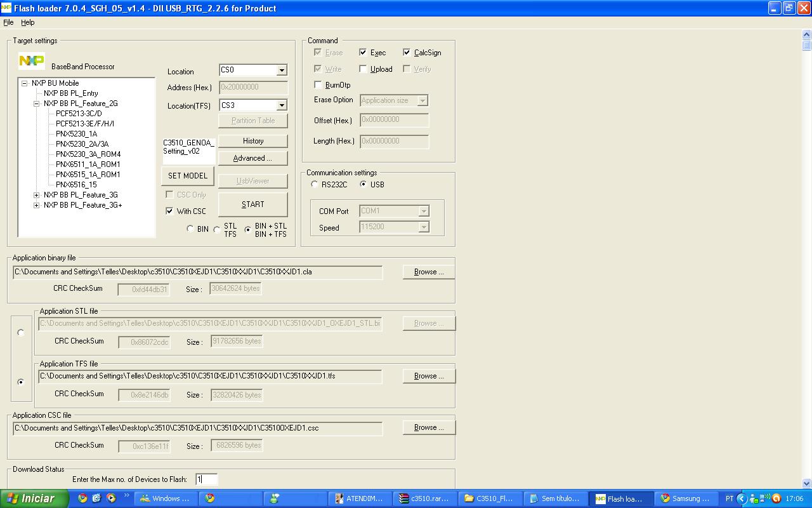
Task: Select the Application TFS file radio button
Action: click(x=20, y=382)
